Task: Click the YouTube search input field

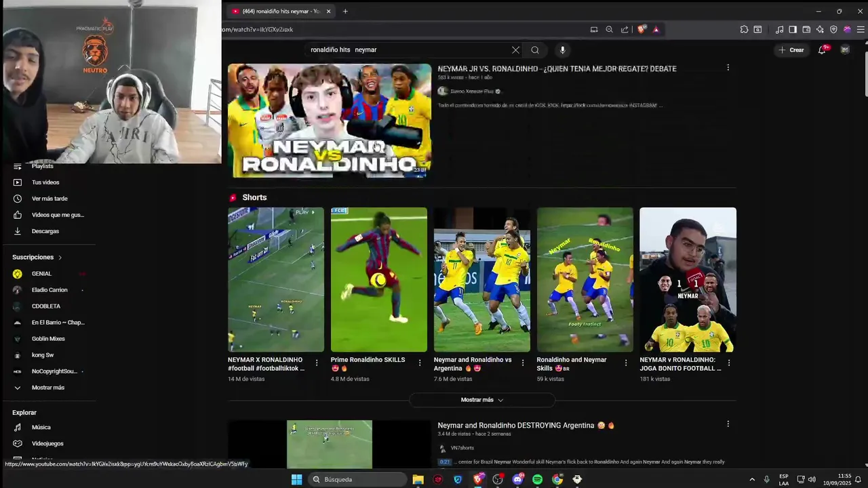Action: coord(407,50)
